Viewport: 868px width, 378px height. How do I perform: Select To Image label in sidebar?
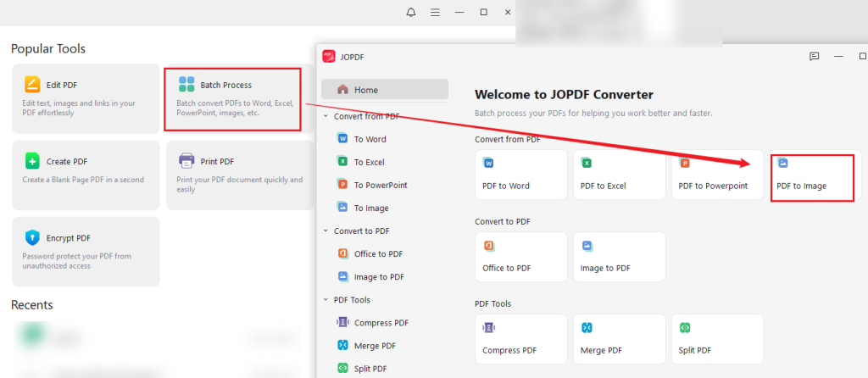pos(371,208)
